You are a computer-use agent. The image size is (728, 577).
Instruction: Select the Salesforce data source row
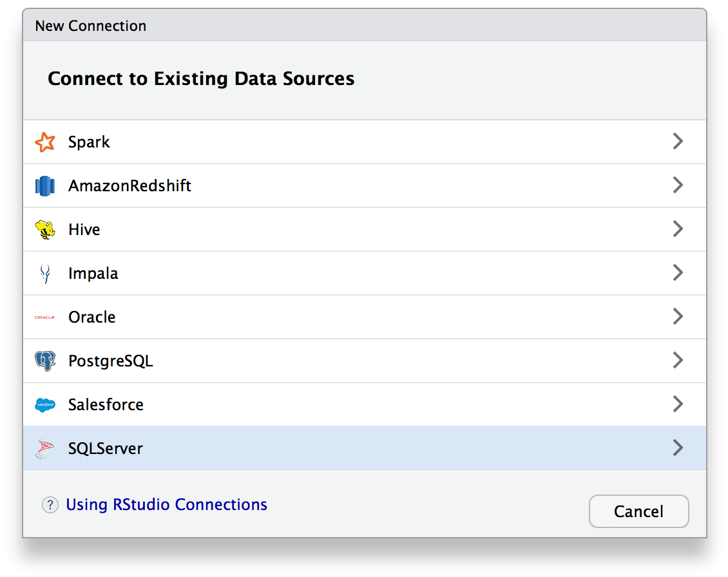click(x=322, y=404)
